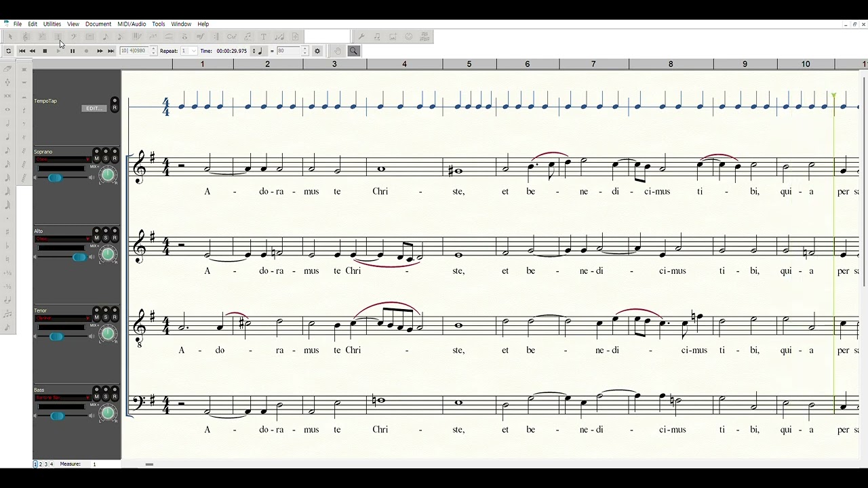Pick the eighth rest in rests palette
Viewport: 868px width, 488px height.
pos(24,123)
